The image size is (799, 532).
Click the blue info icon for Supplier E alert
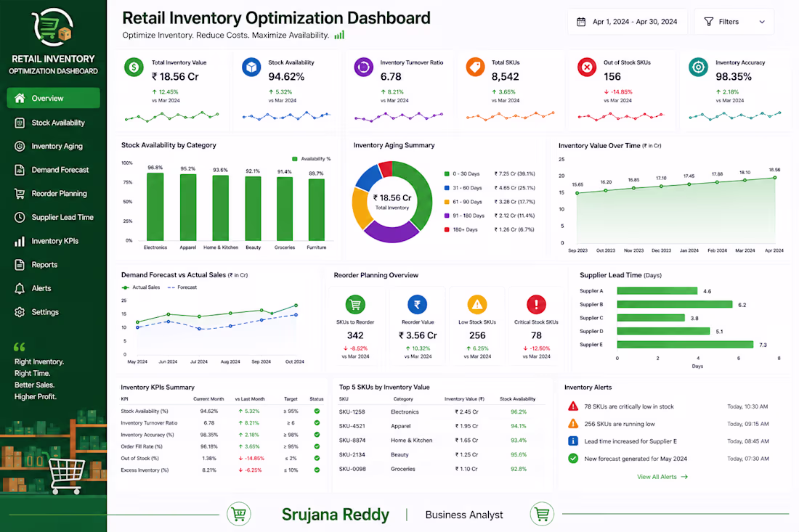point(573,441)
